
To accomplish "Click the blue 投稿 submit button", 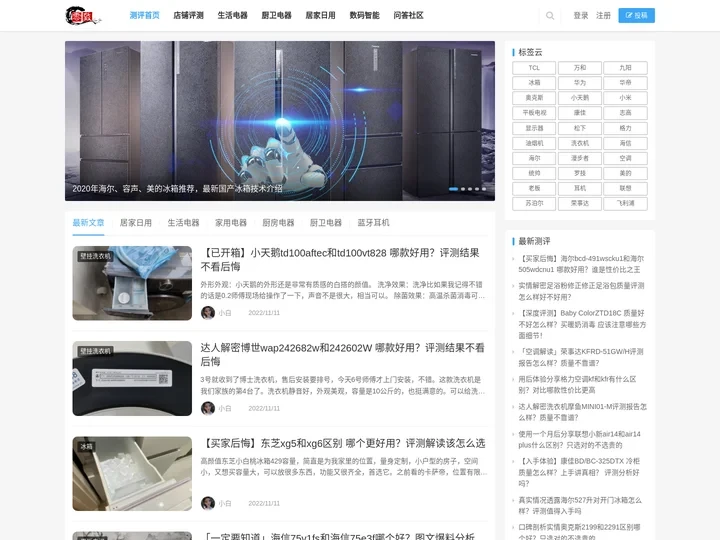I will point(636,16).
